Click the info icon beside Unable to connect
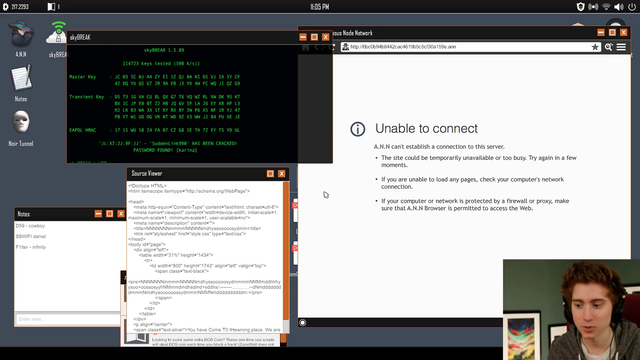The width and height of the screenshot is (640, 360). tap(358, 129)
